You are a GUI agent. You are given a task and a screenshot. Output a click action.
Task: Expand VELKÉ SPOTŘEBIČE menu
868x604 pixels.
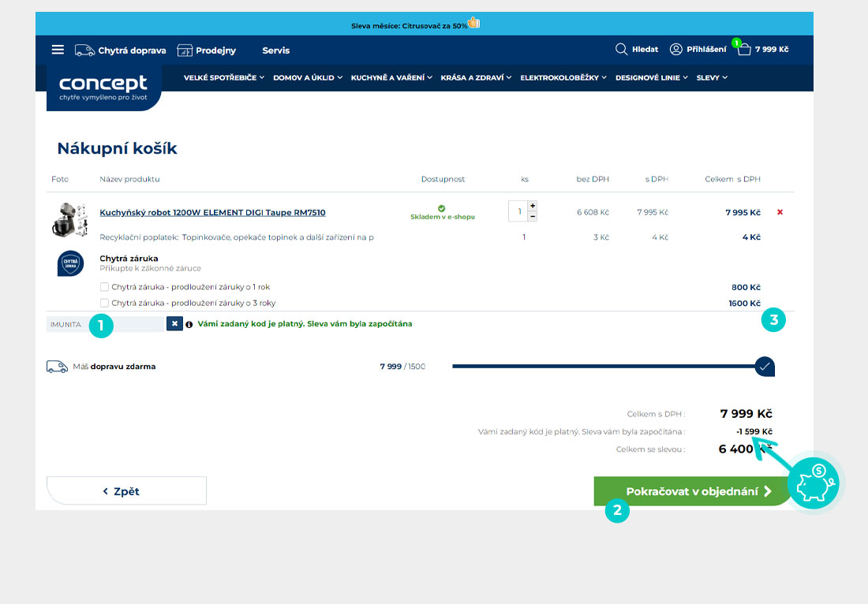coord(224,78)
